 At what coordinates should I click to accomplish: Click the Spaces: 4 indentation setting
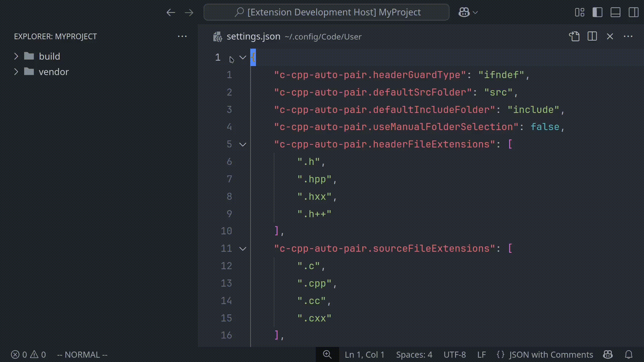coord(414,354)
